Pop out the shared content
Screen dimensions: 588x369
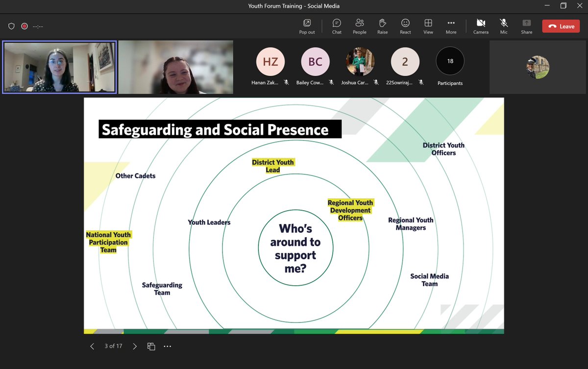[307, 26]
